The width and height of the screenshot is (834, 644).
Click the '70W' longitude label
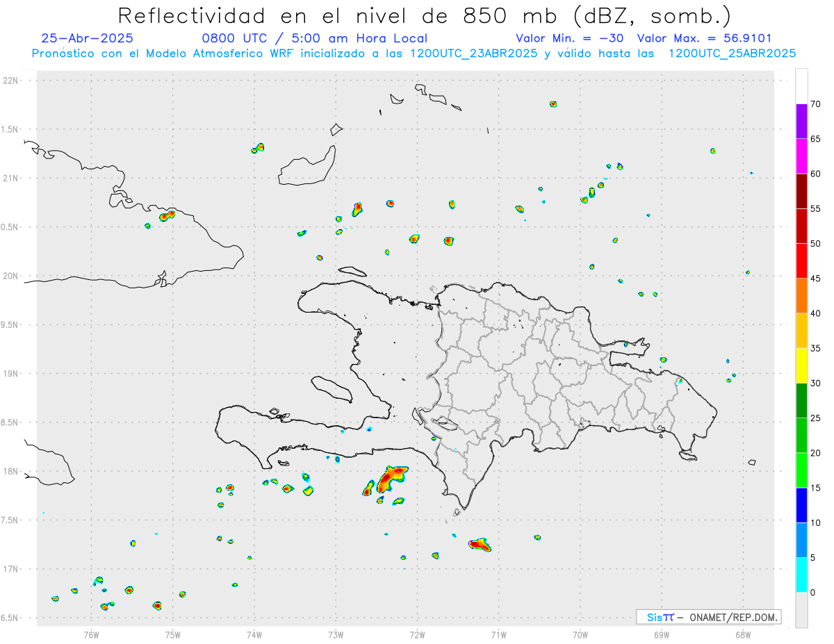(x=580, y=634)
